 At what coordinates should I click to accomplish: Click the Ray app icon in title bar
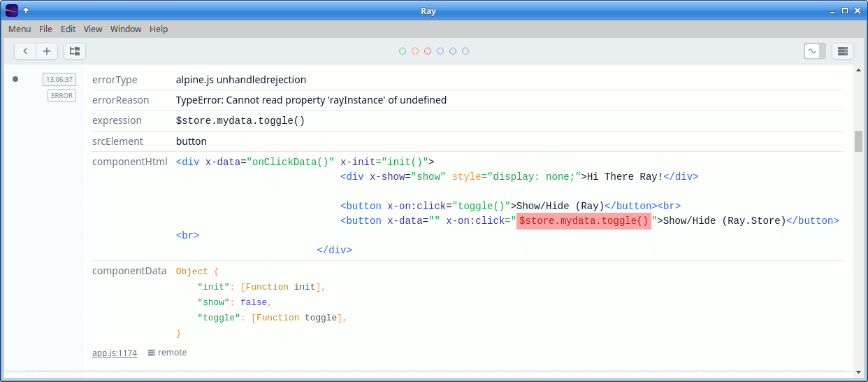[11, 10]
